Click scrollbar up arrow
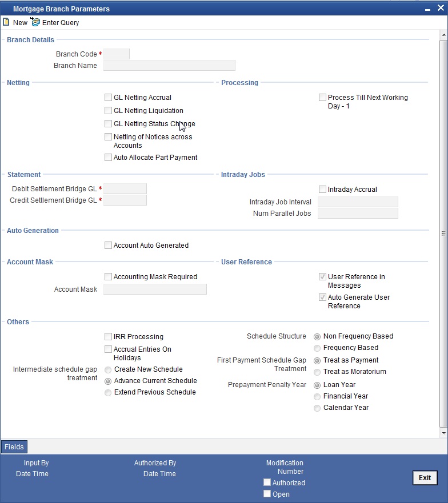The width and height of the screenshot is (448, 503). (444, 35)
